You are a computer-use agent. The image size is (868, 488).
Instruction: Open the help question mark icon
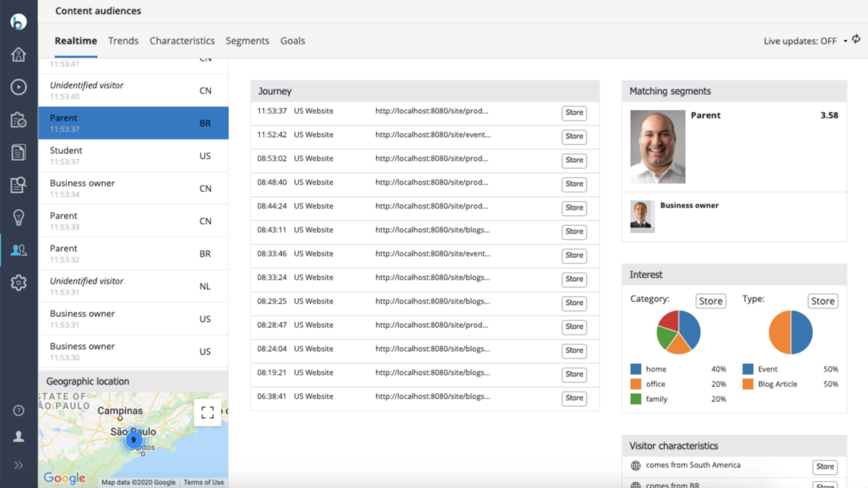pyautogui.click(x=19, y=410)
